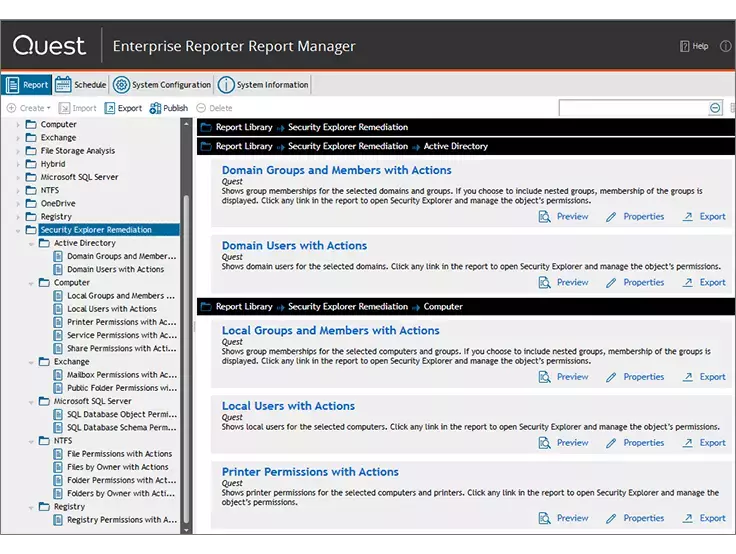Image resolution: width=736 pixels, height=554 pixels.
Task: Export Domain Users with Actions report
Action: click(704, 282)
